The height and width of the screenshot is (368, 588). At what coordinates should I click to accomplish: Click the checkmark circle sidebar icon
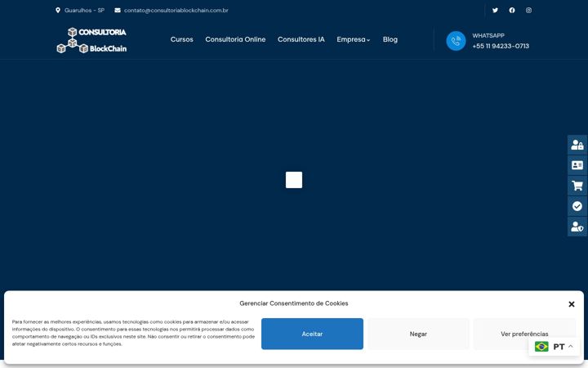point(577,206)
